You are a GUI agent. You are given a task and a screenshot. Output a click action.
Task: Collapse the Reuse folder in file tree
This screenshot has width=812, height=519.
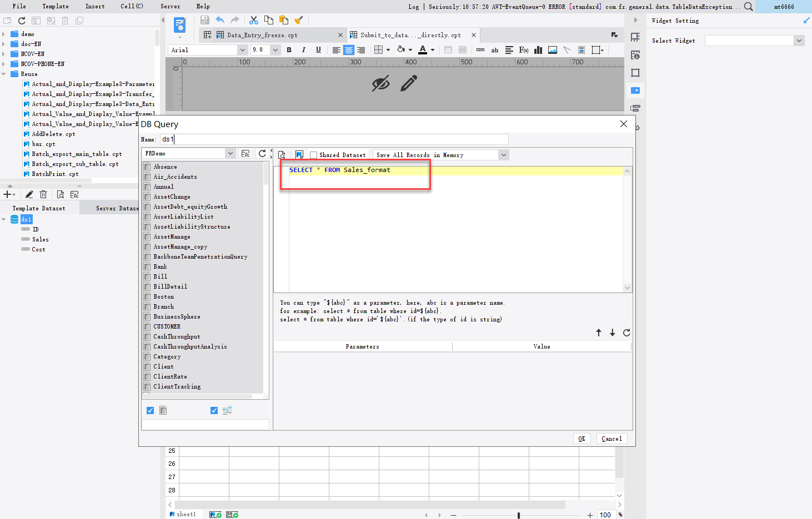[4, 74]
